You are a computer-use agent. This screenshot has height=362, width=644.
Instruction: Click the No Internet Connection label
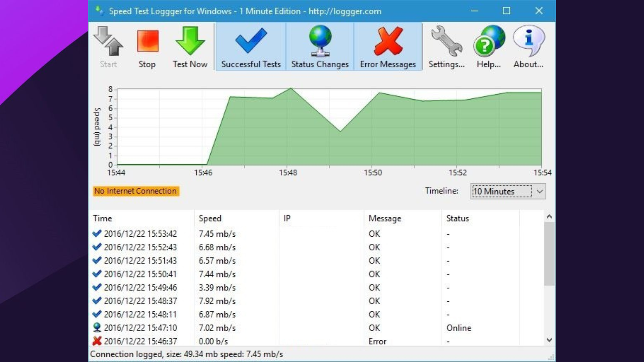(x=136, y=191)
